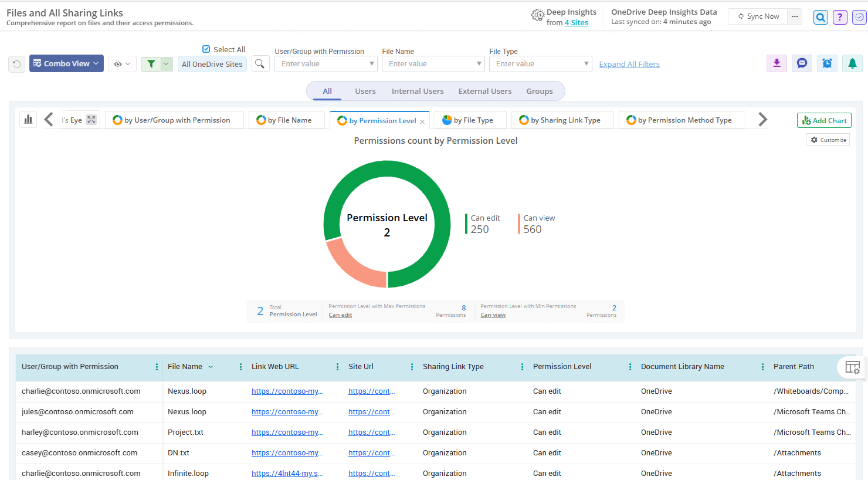
Task: Click the table column settings icon
Action: (x=852, y=367)
